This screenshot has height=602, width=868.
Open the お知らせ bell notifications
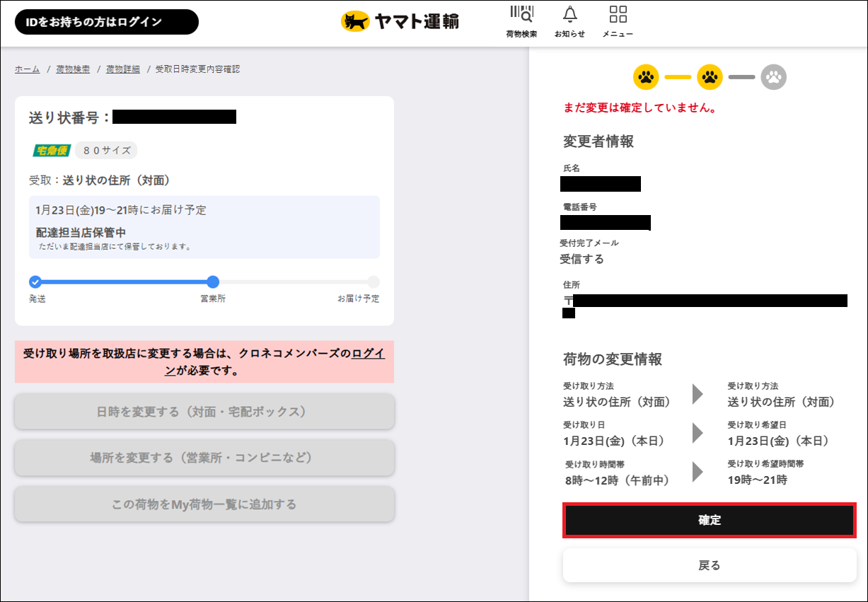pos(569,14)
